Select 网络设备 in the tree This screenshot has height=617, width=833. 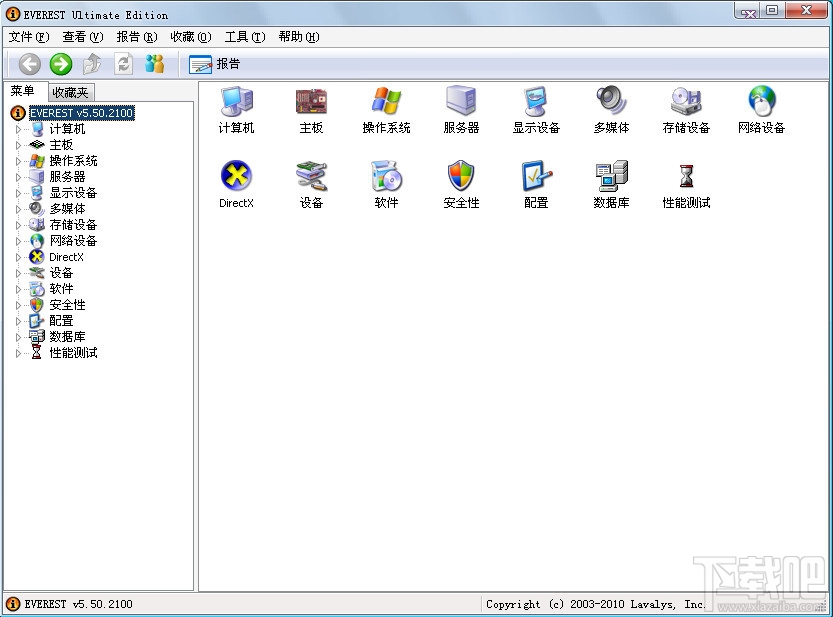[73, 241]
